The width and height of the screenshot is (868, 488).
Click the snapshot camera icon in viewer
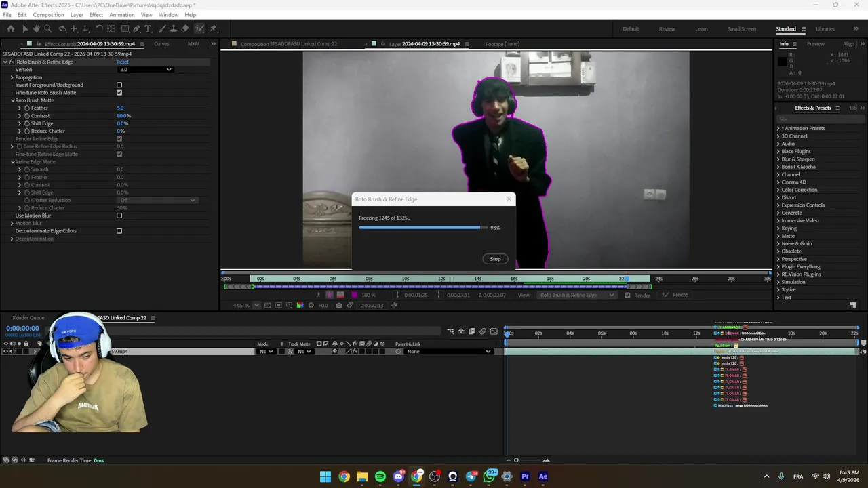(x=339, y=305)
